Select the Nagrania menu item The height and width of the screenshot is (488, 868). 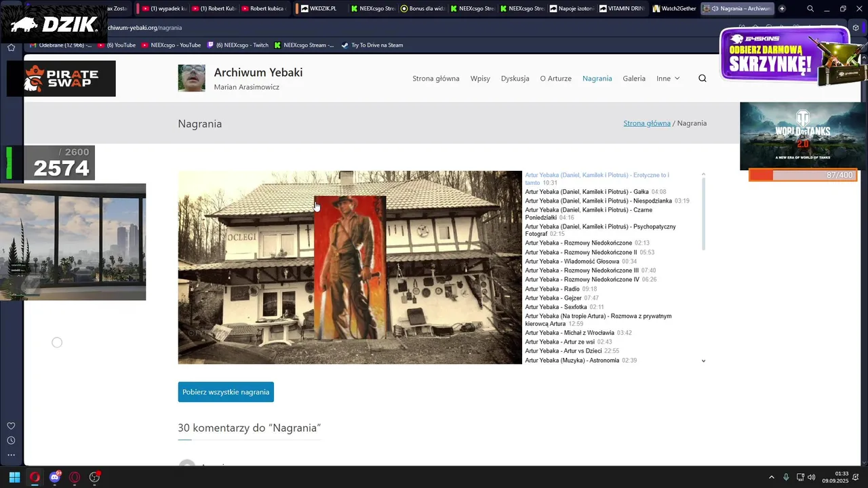597,78
